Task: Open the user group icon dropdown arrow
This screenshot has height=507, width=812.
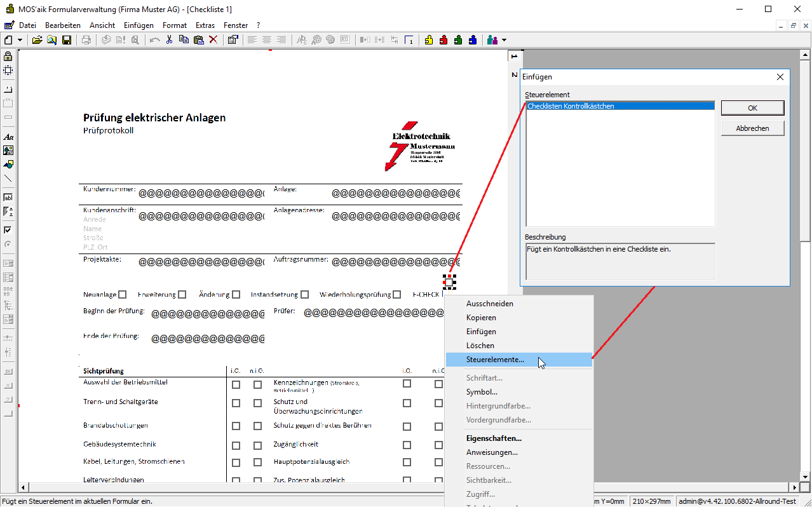Action: click(x=504, y=40)
